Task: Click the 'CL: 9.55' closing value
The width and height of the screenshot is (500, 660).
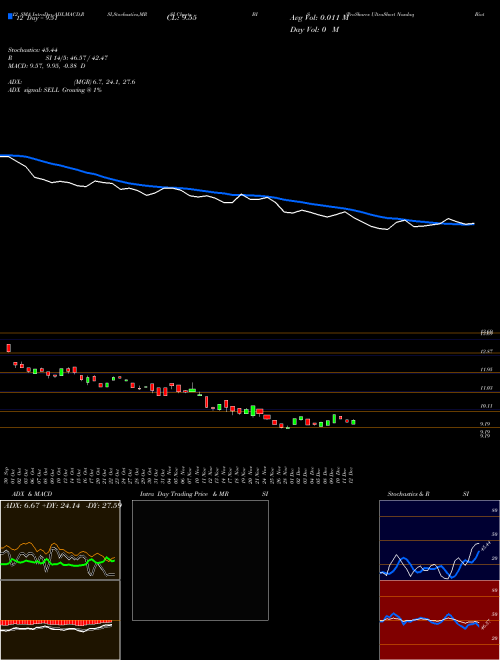Action: tap(182, 18)
